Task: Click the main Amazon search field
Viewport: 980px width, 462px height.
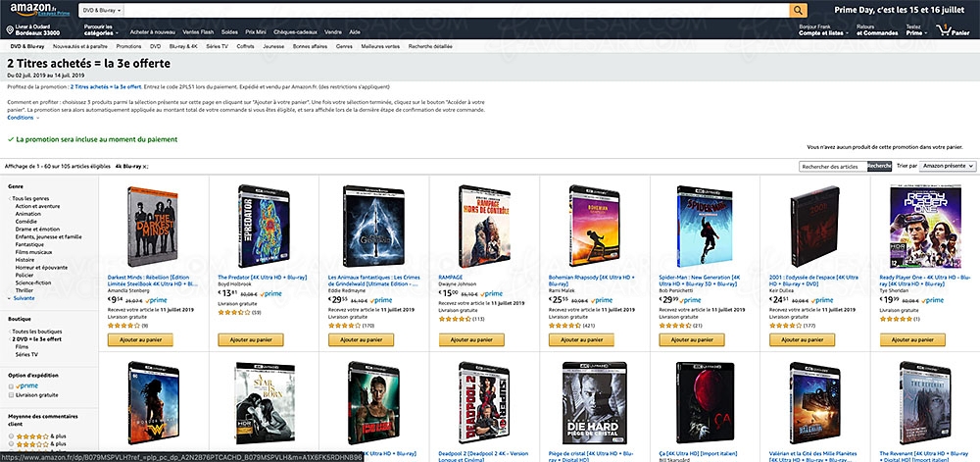Action: click(x=457, y=10)
